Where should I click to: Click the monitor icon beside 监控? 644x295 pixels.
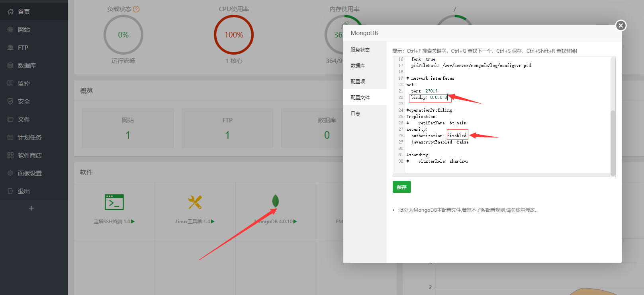point(10,83)
